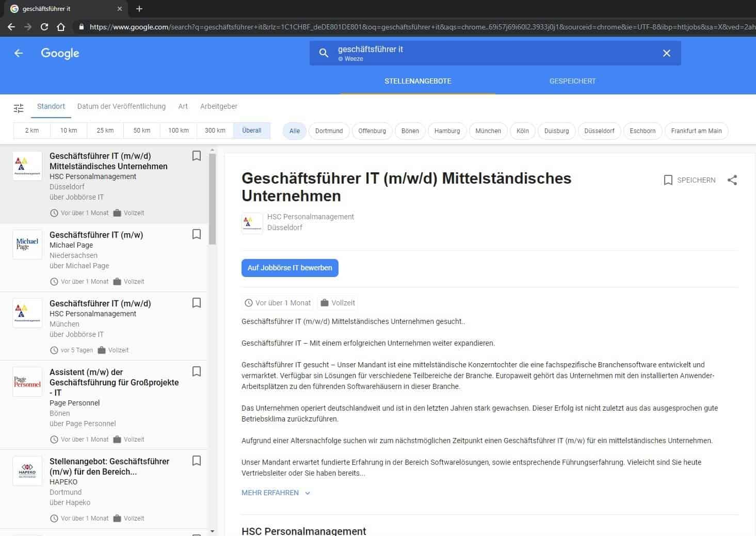The width and height of the screenshot is (756, 536).
Task: Filter by the Düsseldorf location chip
Action: (600, 131)
